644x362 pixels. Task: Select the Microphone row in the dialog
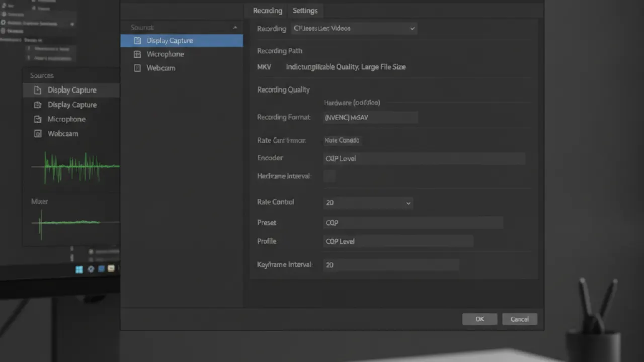click(182, 54)
